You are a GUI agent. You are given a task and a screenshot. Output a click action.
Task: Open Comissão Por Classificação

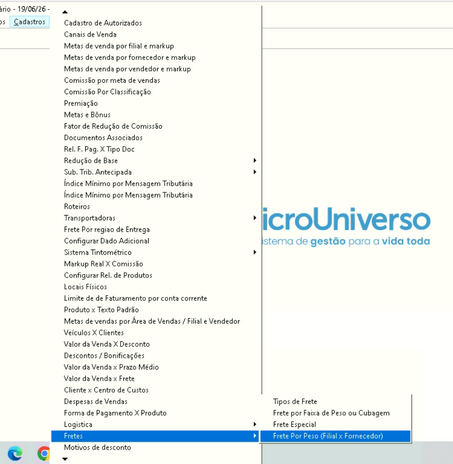coord(155,92)
